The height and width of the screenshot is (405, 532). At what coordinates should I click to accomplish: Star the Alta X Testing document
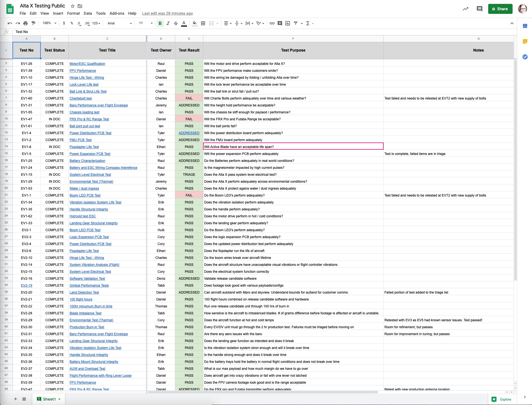pos(72,6)
